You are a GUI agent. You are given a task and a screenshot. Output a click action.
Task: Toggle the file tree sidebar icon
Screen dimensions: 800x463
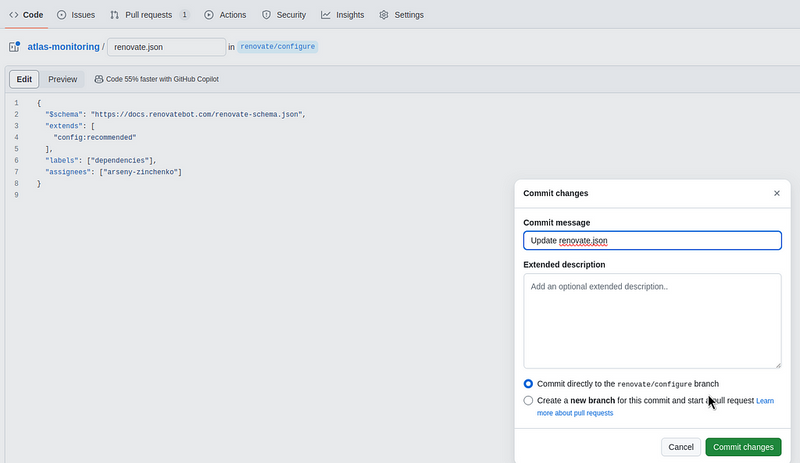pos(15,47)
